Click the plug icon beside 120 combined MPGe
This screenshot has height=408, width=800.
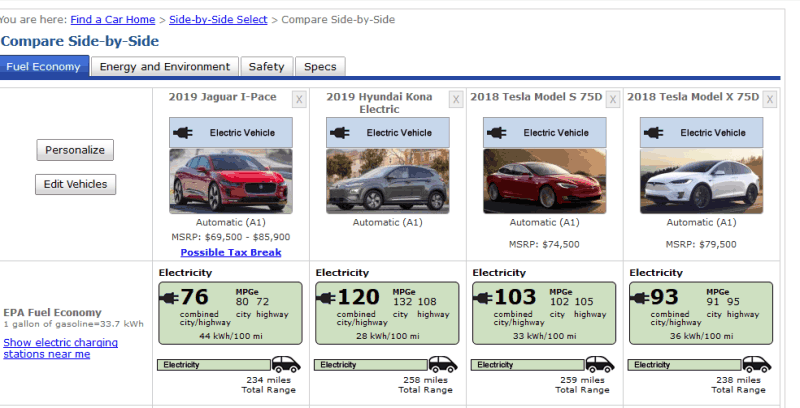(x=326, y=298)
